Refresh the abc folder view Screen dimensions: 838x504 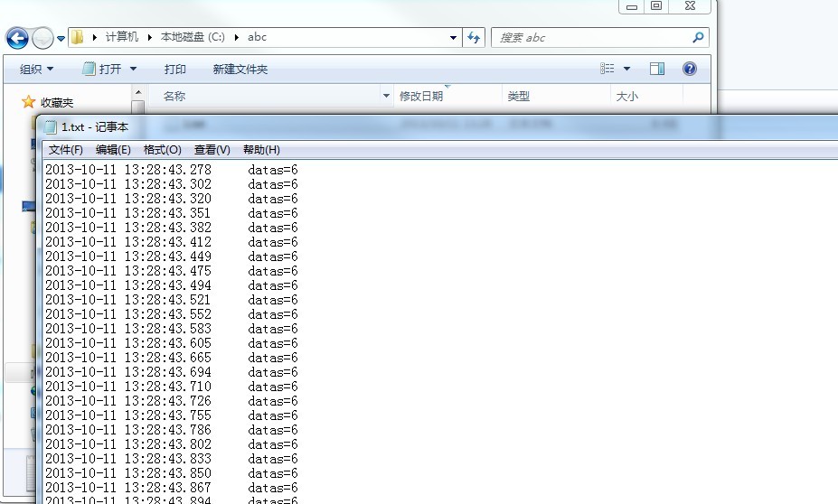[x=475, y=38]
